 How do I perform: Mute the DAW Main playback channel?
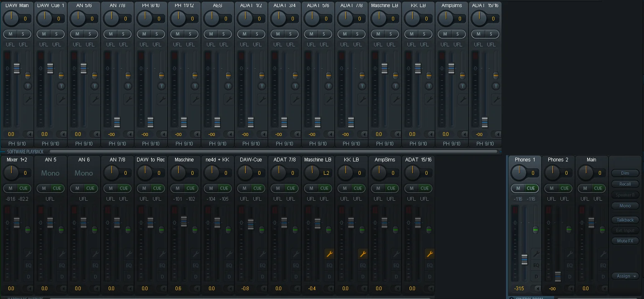point(10,34)
